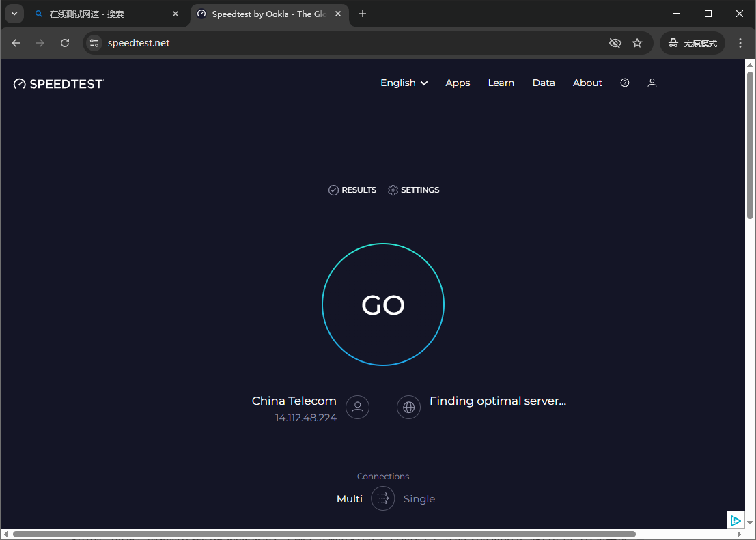Open the English language dropdown
Screen dimensions: 756x540
click(404, 83)
